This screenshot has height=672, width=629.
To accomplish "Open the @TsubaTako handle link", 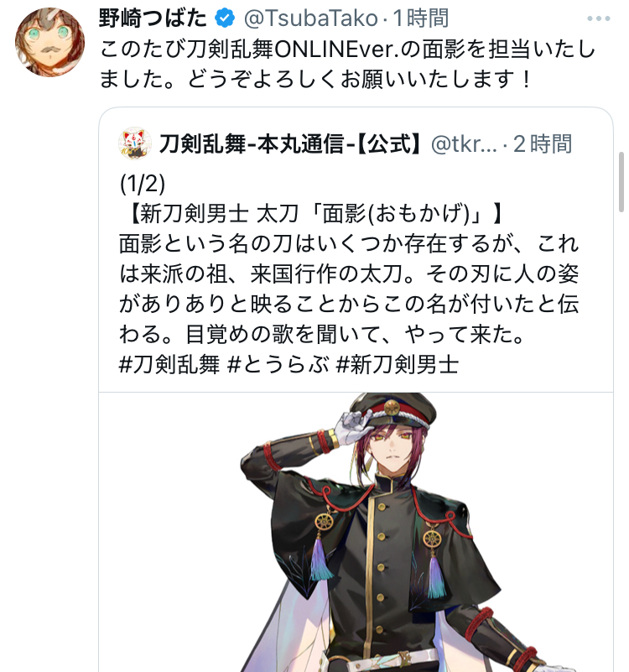I will 310,18.
